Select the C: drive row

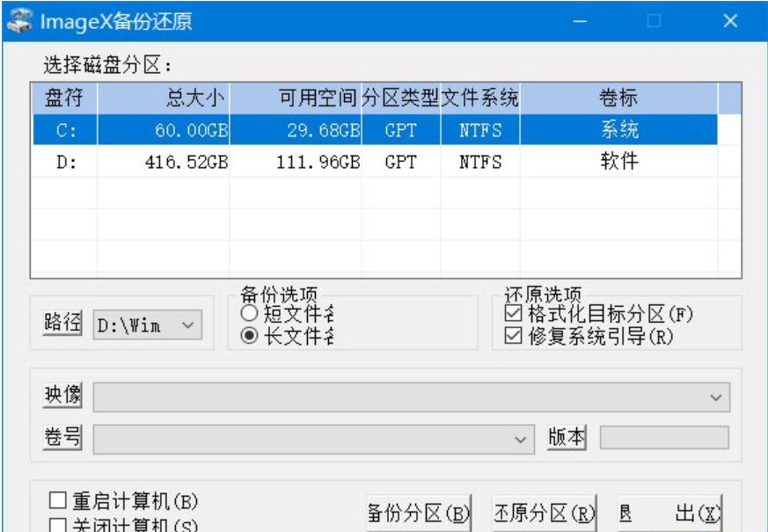point(375,129)
